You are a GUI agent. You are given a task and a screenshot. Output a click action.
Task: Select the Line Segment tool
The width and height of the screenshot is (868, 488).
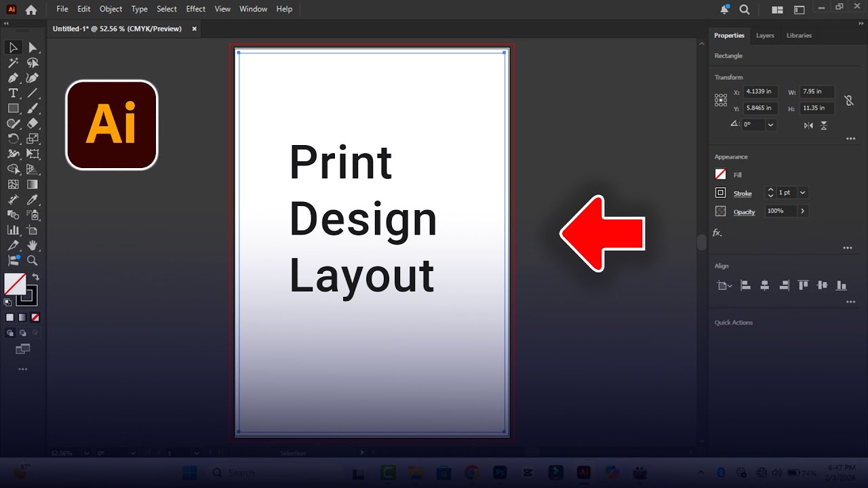33,94
